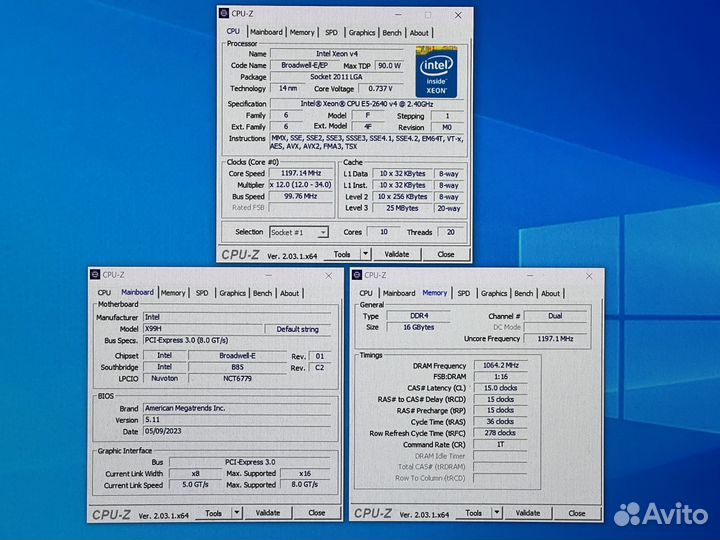The height and width of the screenshot is (540, 720).
Task: Click the CPU-Z app icon in Memory window title bar
Action: coord(357,275)
